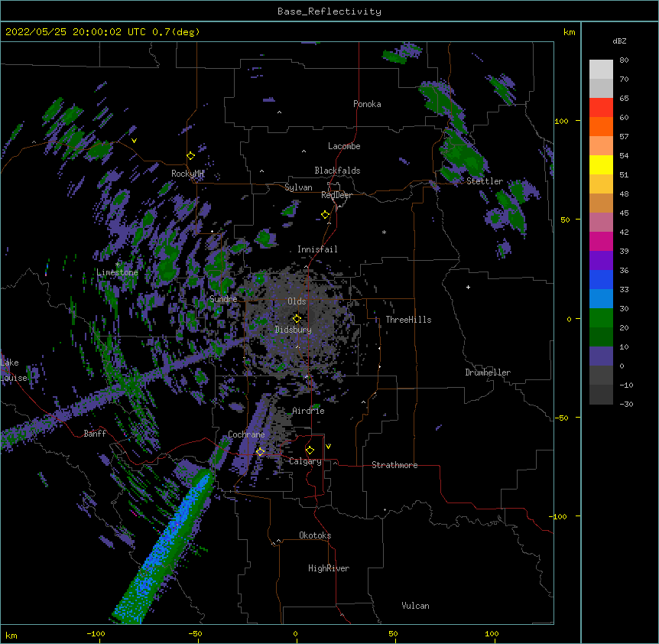This screenshot has width=659, height=644.
Task: Pick the orange 57-60 dBZ legend swatch
Action: (601, 126)
